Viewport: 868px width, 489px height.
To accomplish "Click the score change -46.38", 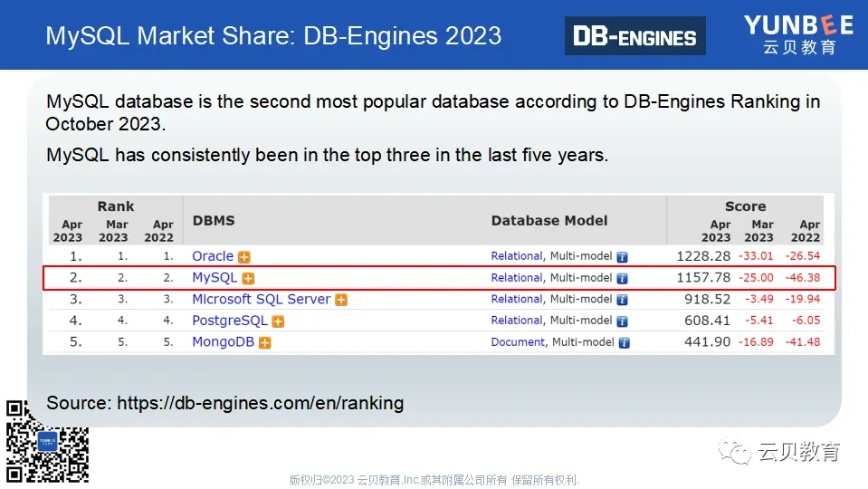I will coord(803,277).
